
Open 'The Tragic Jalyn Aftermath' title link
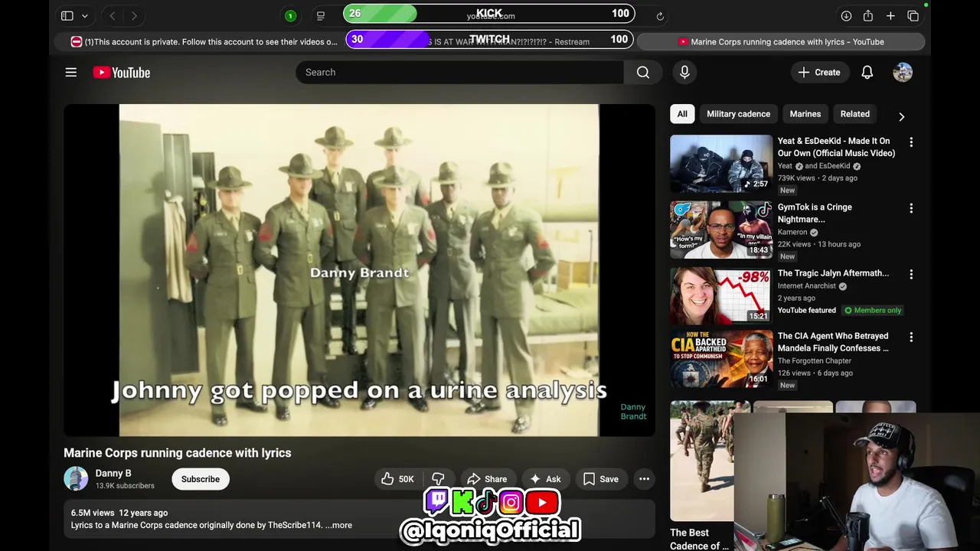click(x=833, y=273)
